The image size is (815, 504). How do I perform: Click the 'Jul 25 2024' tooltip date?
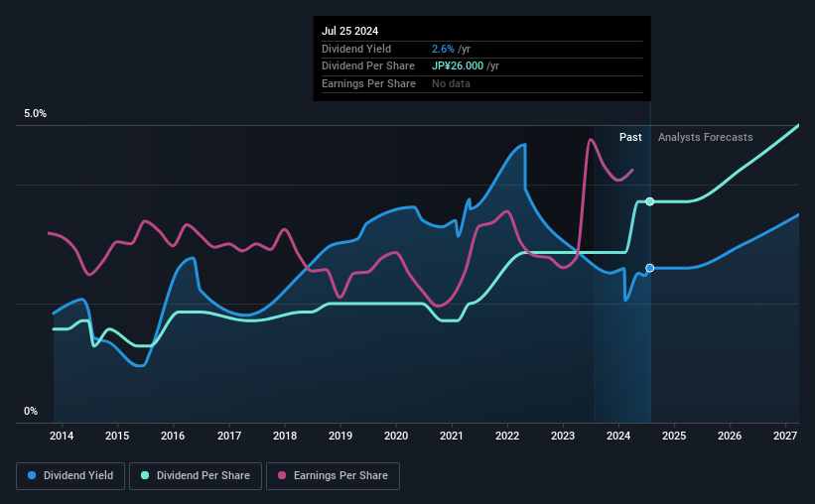(349, 31)
